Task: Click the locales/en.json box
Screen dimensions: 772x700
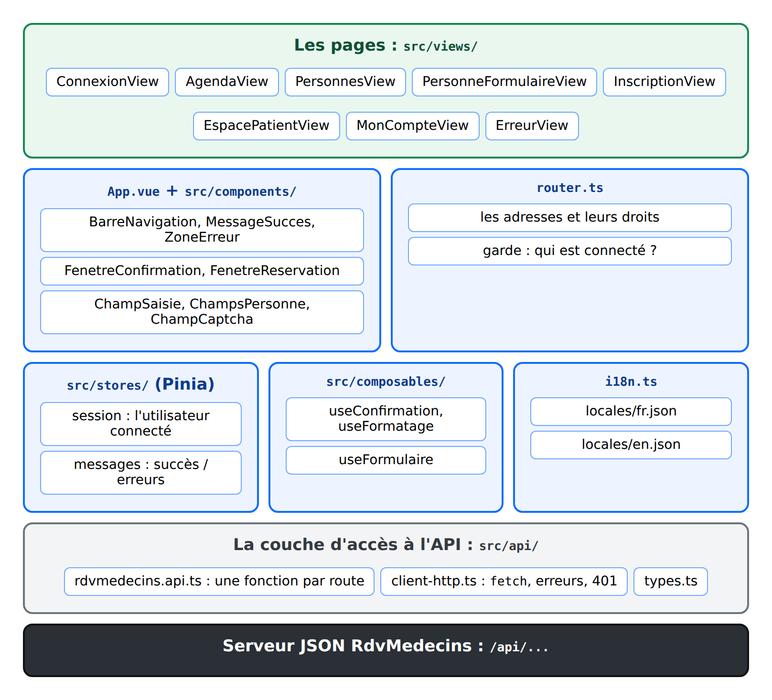Action: [x=631, y=445]
